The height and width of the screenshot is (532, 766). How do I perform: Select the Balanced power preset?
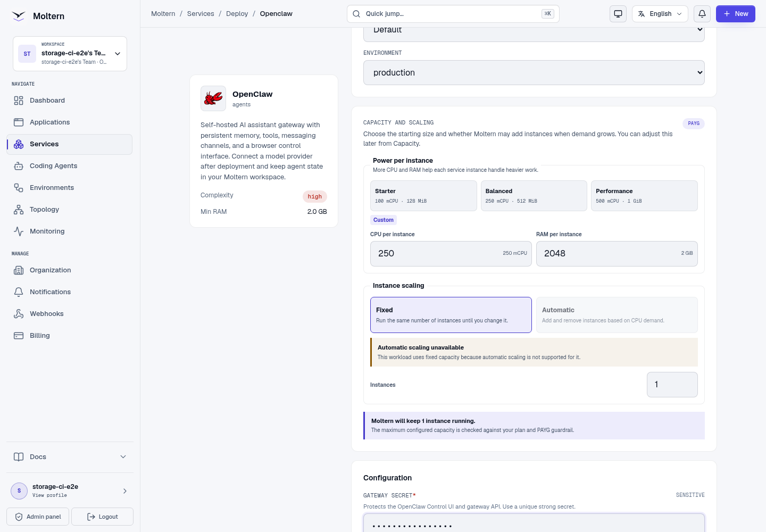point(534,196)
